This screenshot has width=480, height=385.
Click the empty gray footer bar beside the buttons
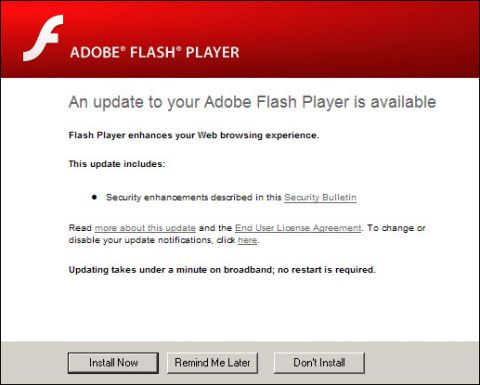422,363
